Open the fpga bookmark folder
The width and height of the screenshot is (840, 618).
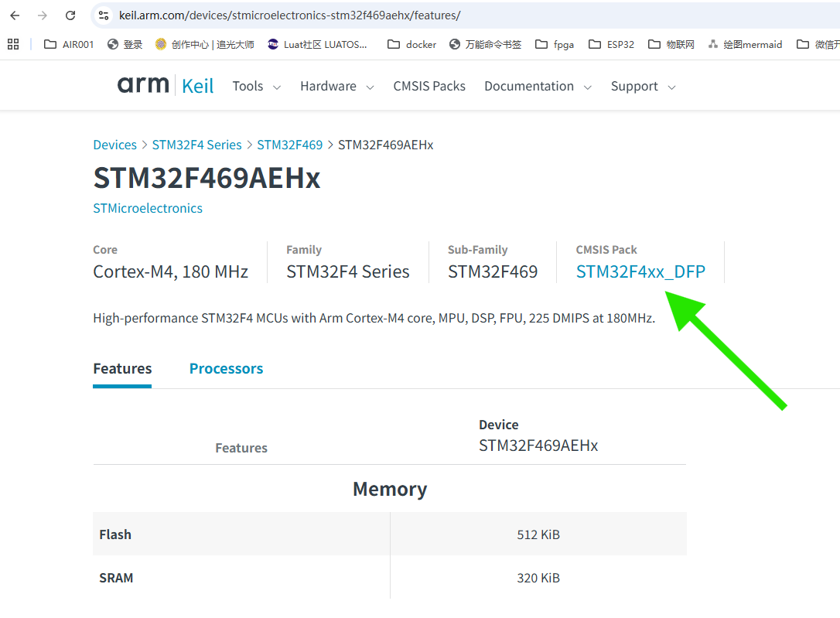[x=555, y=44]
